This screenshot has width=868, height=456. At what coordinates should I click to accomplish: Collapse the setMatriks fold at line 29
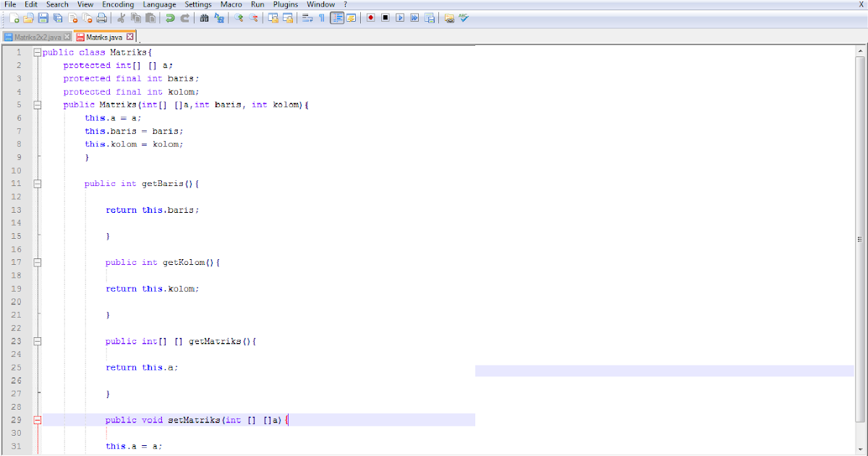coord(37,420)
